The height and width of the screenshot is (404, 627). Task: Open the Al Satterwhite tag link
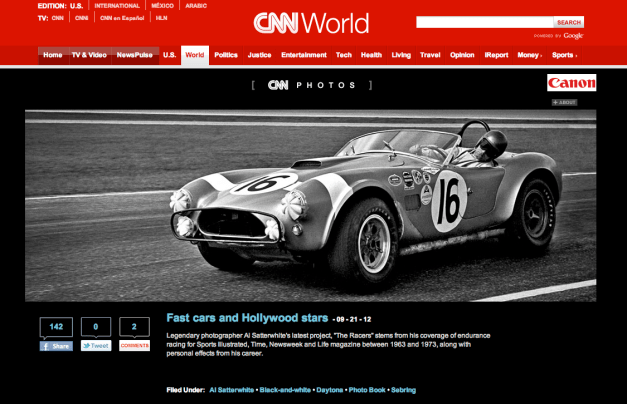[231, 389]
